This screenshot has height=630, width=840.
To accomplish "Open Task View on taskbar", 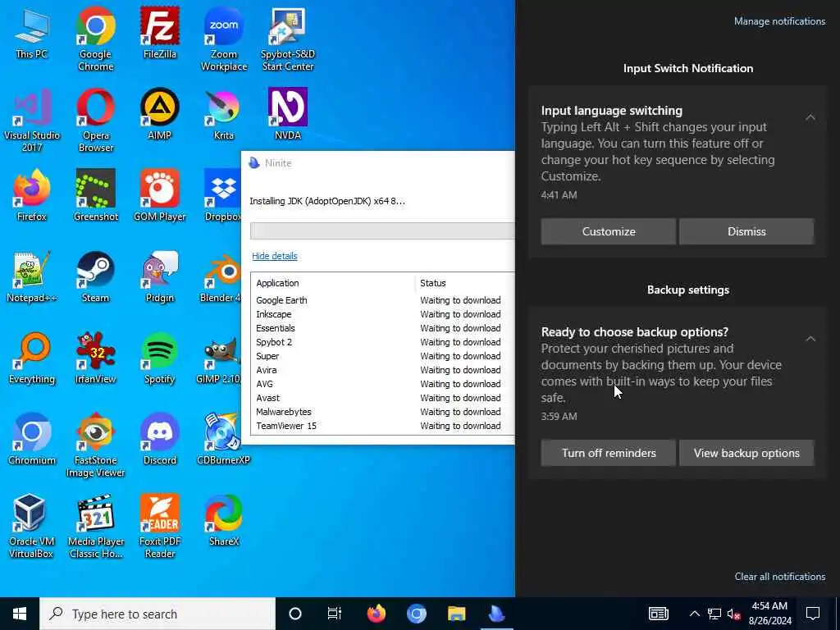I will coord(335,614).
